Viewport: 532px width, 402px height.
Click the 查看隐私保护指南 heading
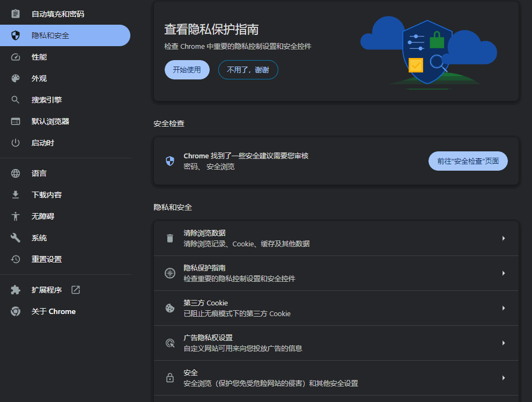[211, 30]
